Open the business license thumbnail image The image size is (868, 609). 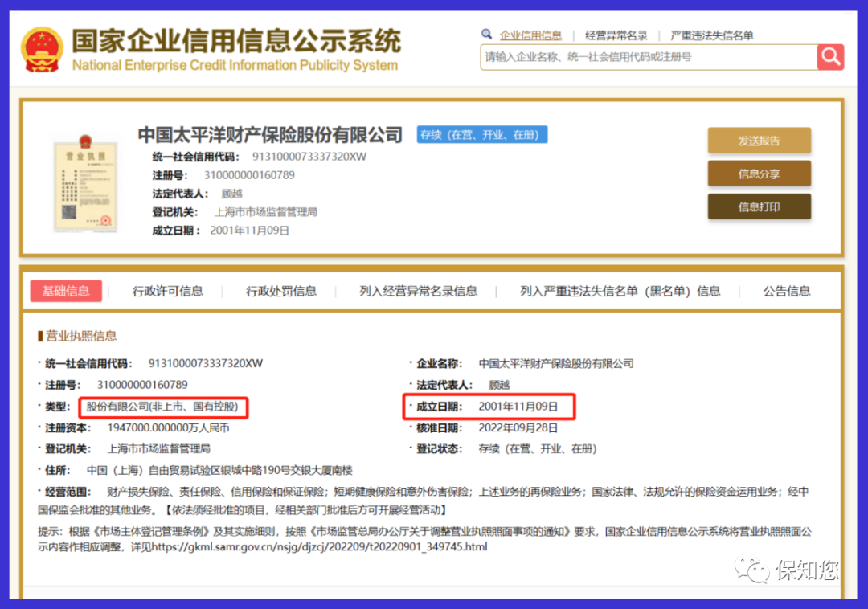tap(85, 184)
